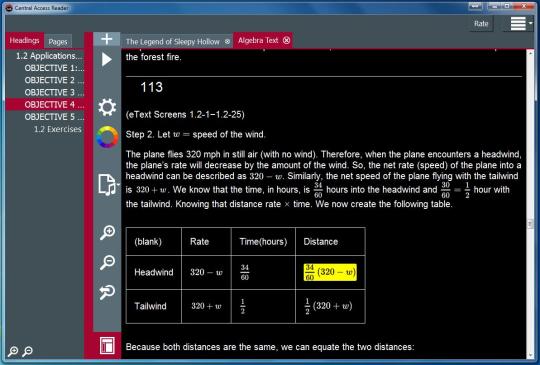Jump to OBJECTIVE 3 heading
540x365 pixels.
click(x=54, y=92)
